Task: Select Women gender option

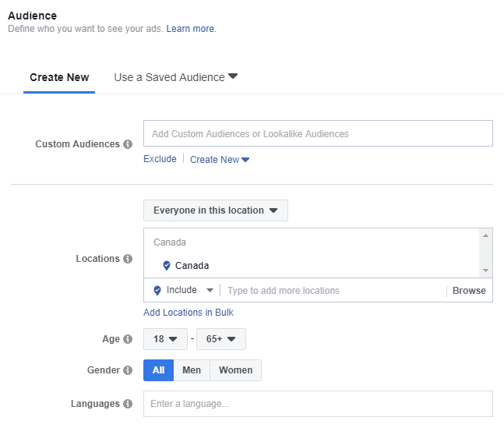Action: pos(236,370)
